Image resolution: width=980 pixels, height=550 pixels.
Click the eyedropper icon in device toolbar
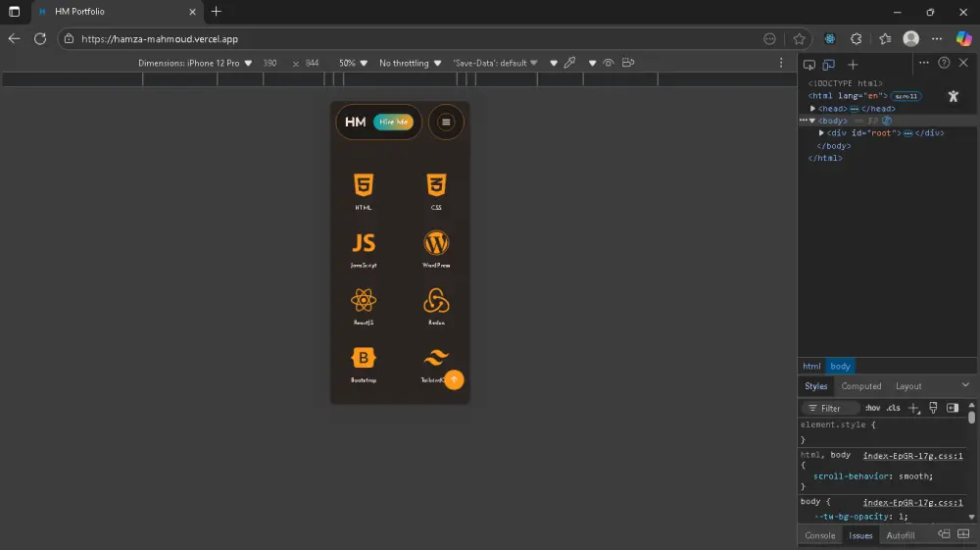tap(569, 63)
